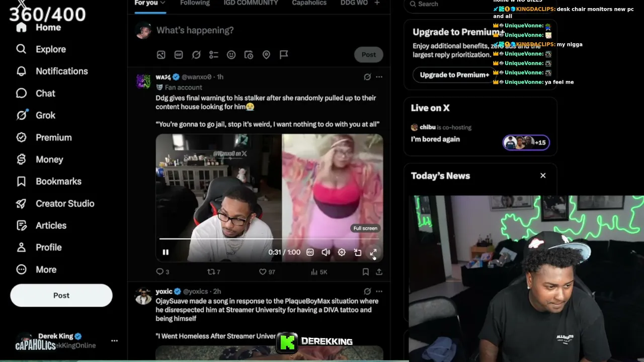Click the Search field
The image size is (644, 362).
pyautogui.click(x=480, y=4)
